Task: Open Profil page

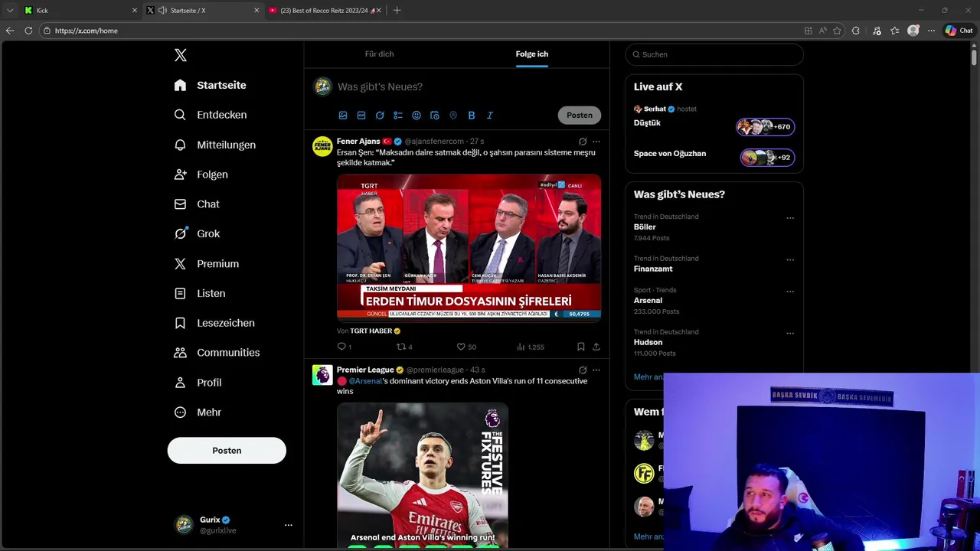Action: [198, 383]
